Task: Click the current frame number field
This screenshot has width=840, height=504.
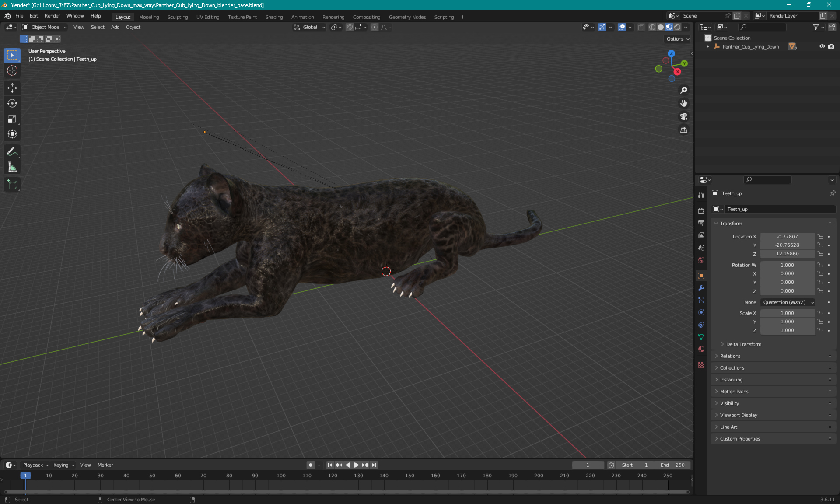Action: (588, 465)
